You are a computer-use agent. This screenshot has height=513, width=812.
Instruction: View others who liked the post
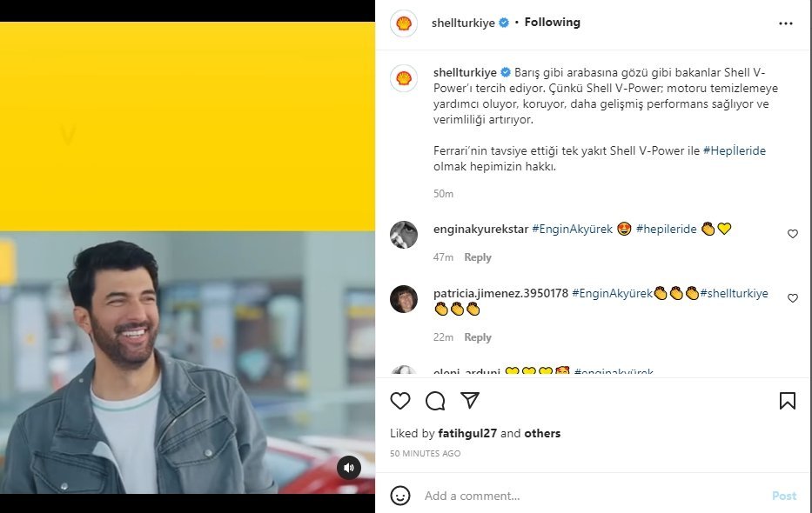[x=542, y=433]
